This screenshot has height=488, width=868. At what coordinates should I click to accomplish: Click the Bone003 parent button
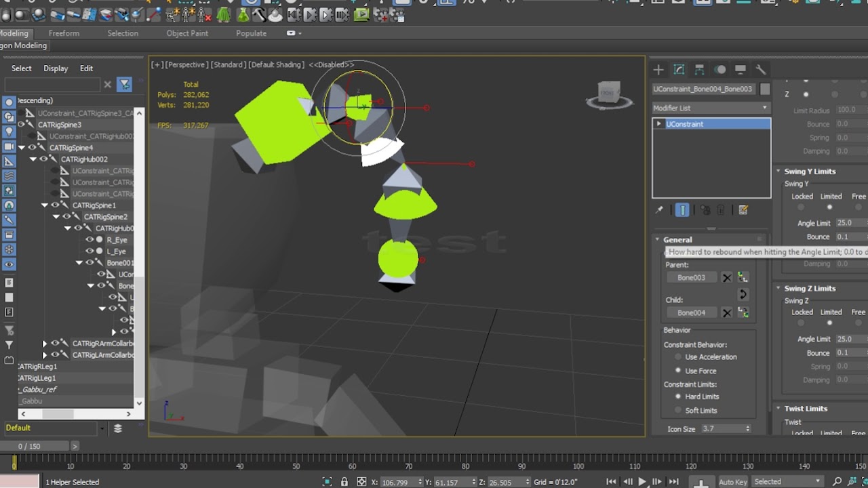[691, 278]
